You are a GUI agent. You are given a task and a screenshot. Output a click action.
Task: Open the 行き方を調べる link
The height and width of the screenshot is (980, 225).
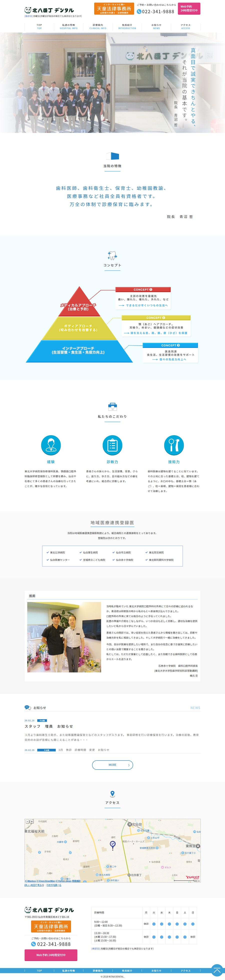click(x=53, y=885)
